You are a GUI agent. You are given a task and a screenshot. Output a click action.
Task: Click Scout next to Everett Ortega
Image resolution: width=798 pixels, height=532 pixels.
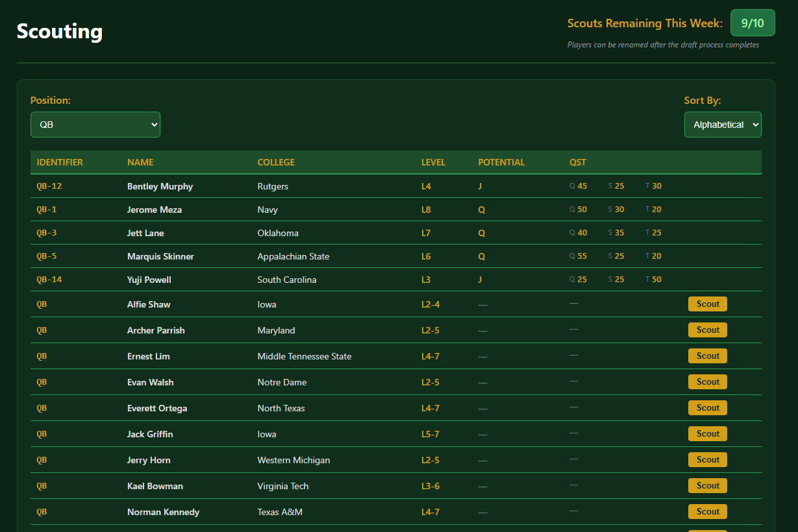(x=707, y=408)
